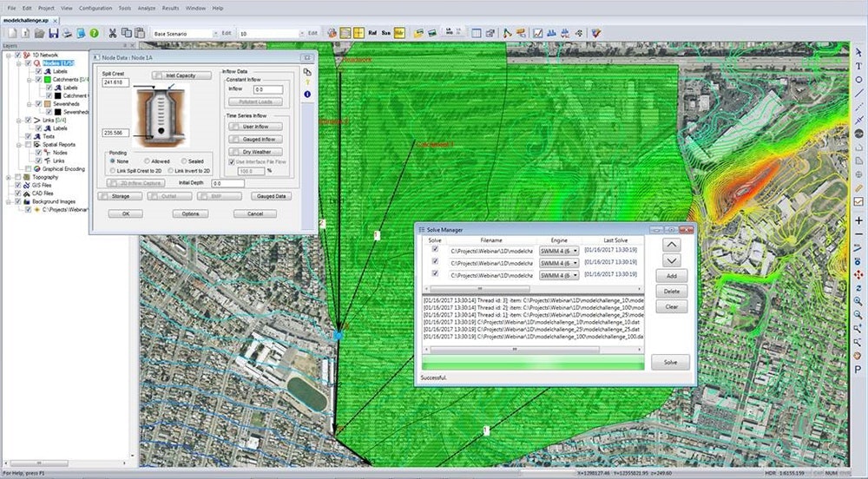Image resolution: width=868 pixels, height=479 pixels.
Task: Click the Gauged Data button
Action: [x=272, y=196]
